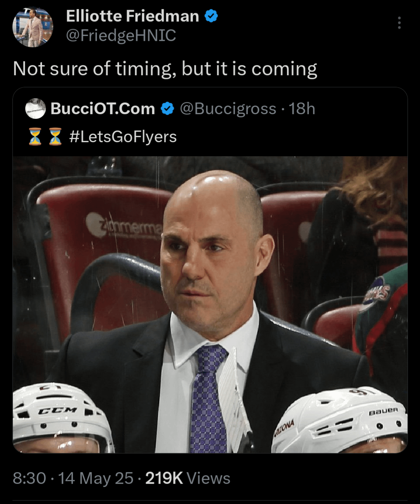Open the three-dot more options menu

coord(399,23)
